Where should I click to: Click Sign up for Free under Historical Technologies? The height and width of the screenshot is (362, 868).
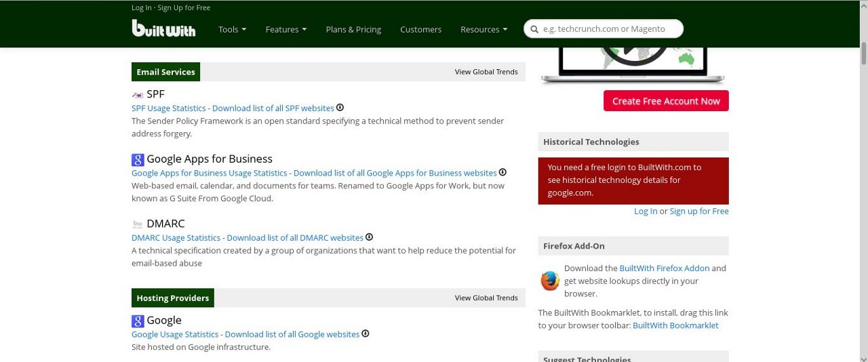click(699, 211)
